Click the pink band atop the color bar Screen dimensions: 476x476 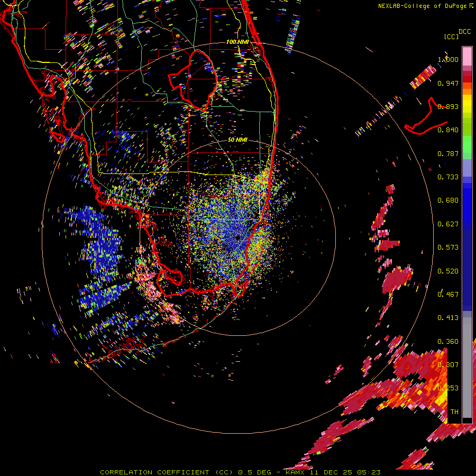point(467,56)
